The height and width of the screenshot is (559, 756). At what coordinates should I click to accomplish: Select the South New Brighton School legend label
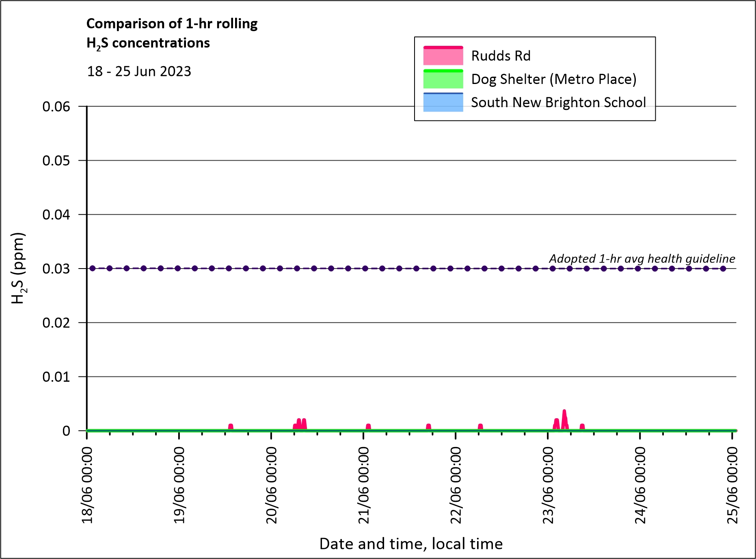pos(558,102)
